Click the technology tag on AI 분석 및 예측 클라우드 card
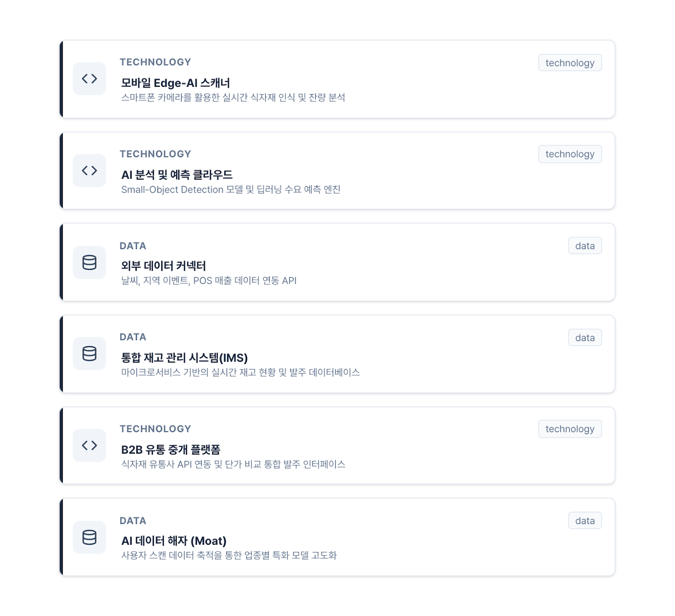 pyautogui.click(x=570, y=154)
